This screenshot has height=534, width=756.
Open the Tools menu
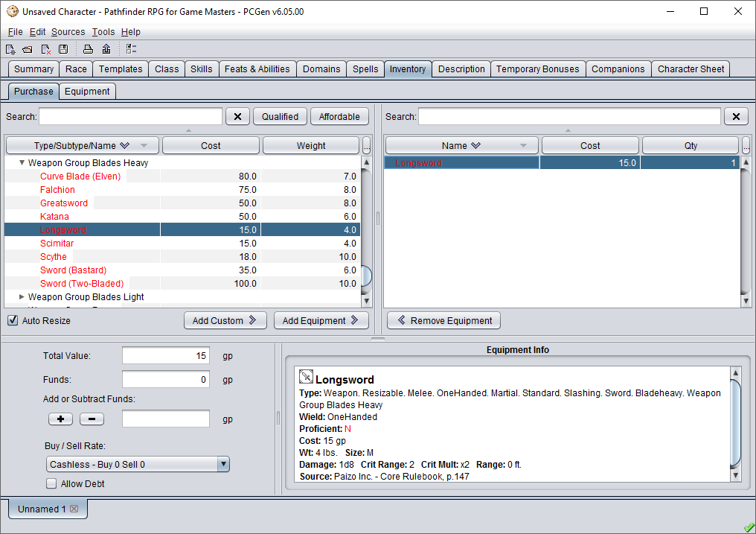103,32
